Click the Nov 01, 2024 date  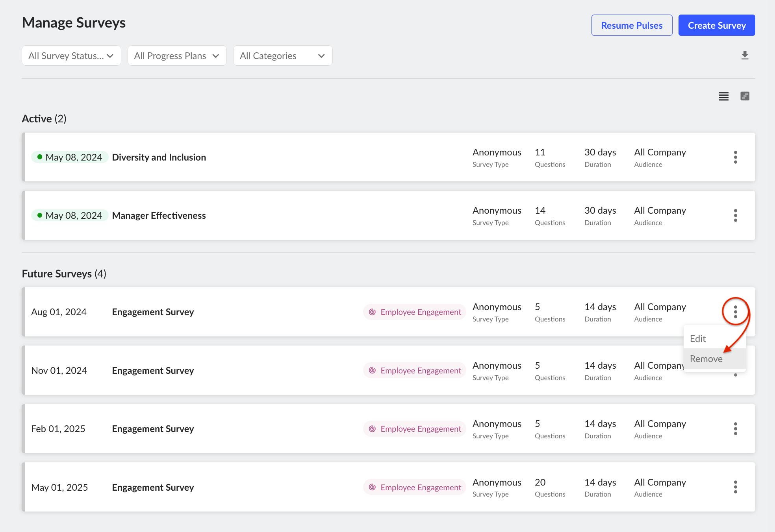(59, 371)
